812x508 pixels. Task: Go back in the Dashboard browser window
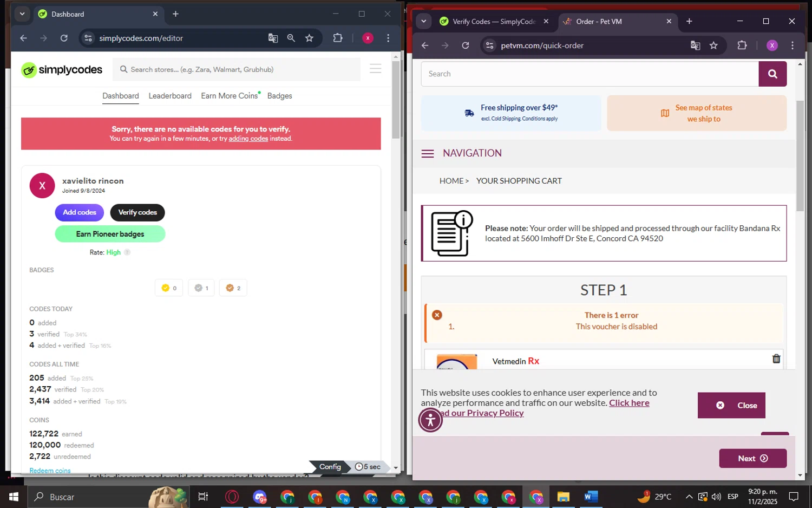point(23,38)
